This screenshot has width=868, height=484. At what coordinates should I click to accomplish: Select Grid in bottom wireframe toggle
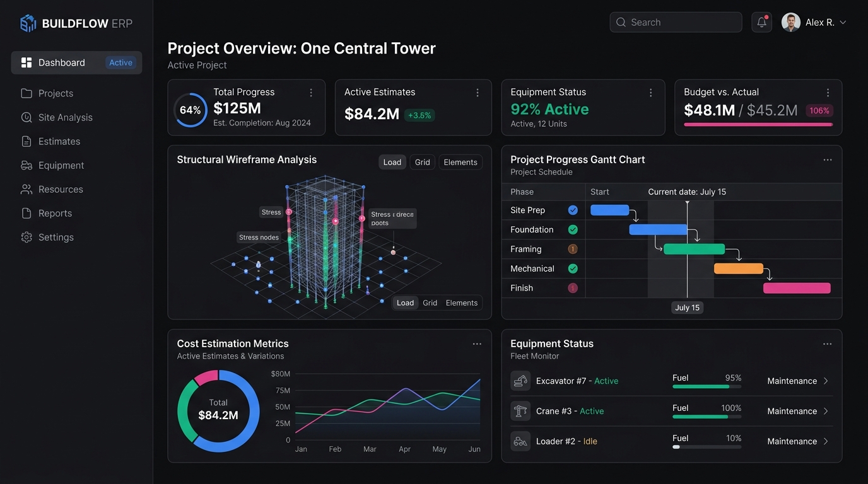click(430, 303)
